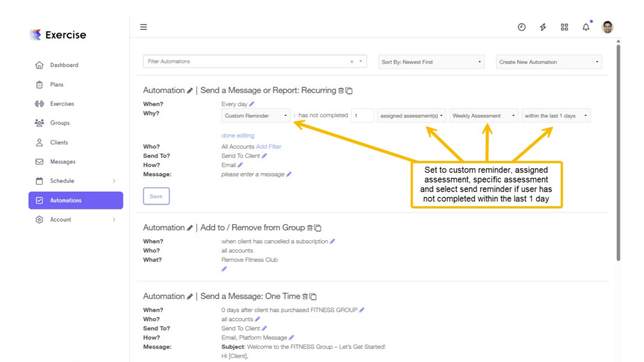Viewport: 644px width, 362px height.
Task: Open the Groups section
Action: (60, 123)
